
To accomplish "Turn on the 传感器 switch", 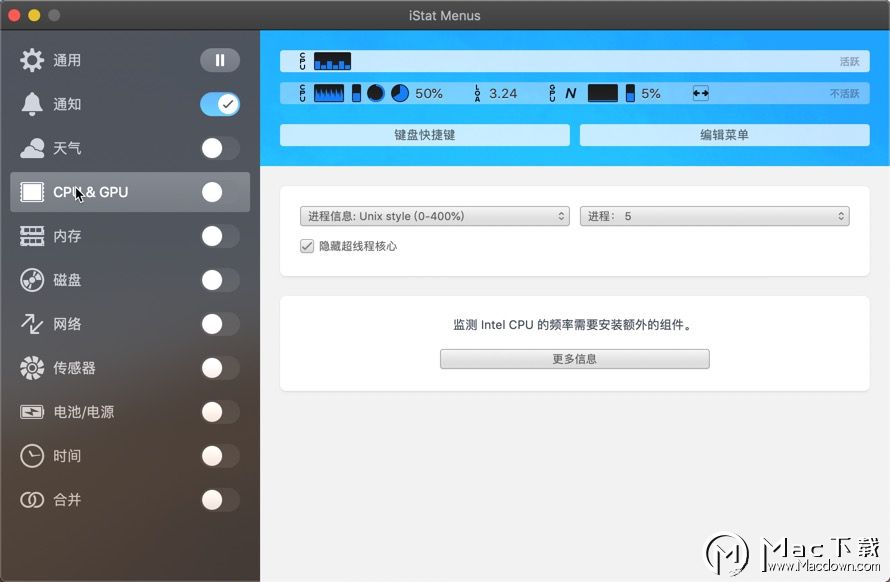I will point(220,368).
